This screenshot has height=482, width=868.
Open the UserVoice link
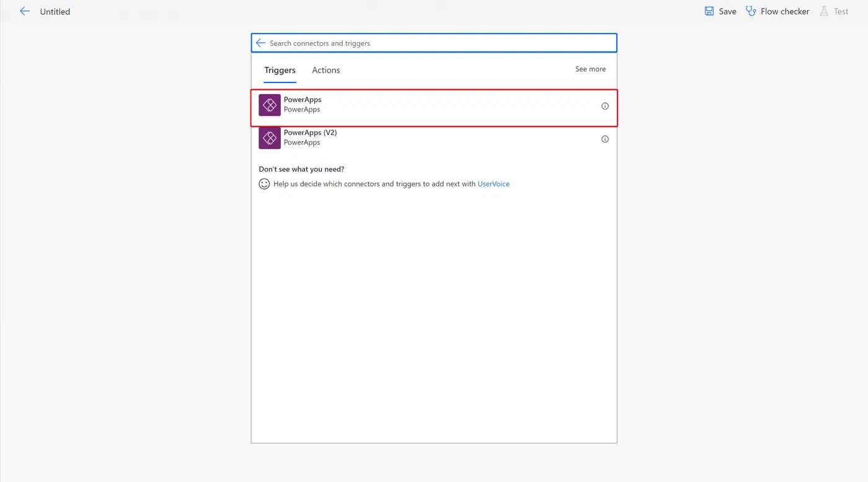point(494,184)
